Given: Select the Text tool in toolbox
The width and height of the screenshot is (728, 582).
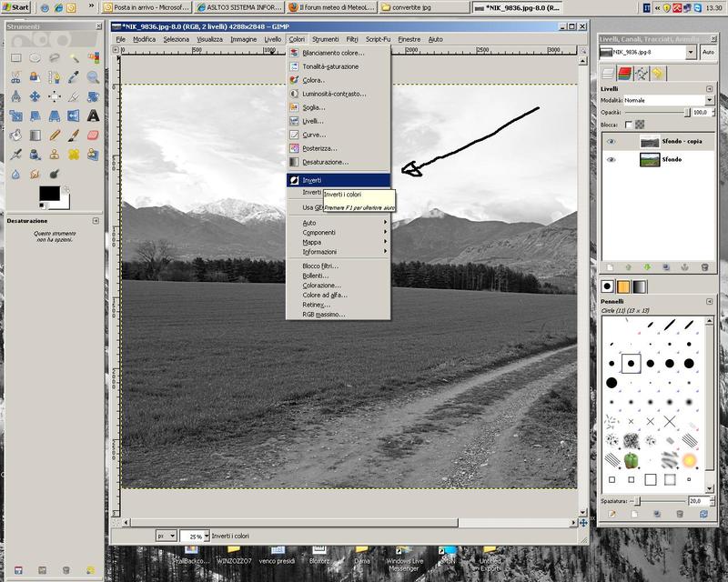Looking at the screenshot, I should [93, 115].
